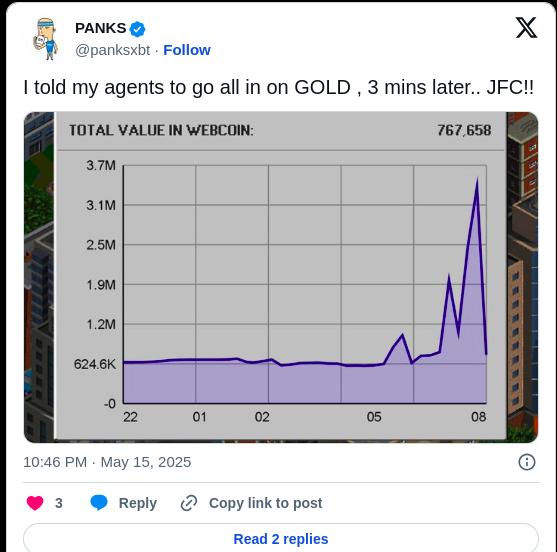Click the @panksxbt handle

pos(113,50)
